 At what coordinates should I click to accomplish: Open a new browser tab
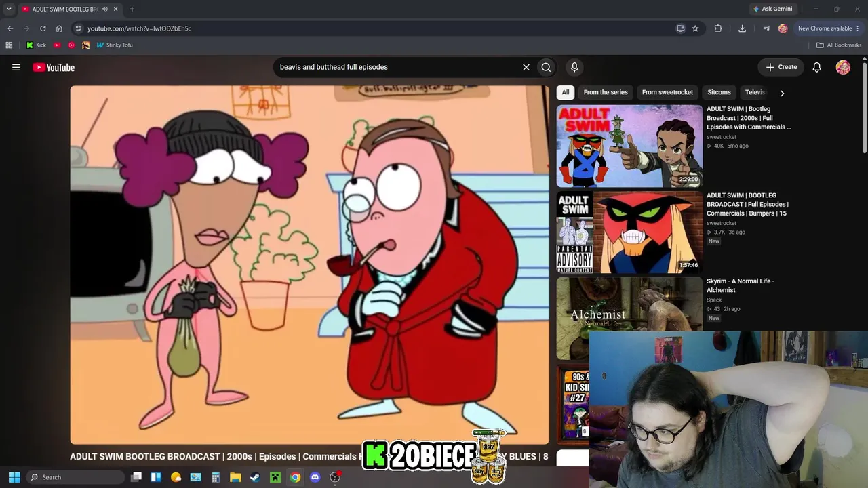pos(132,9)
